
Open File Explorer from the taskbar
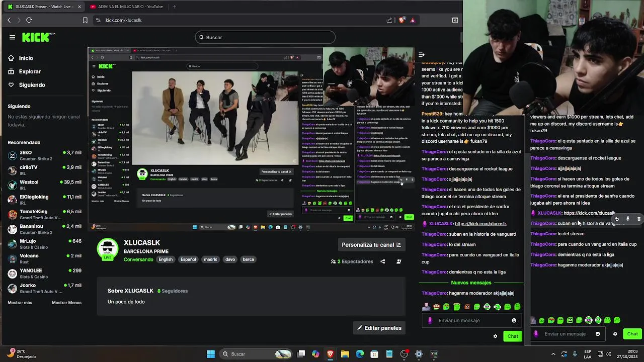click(345, 354)
